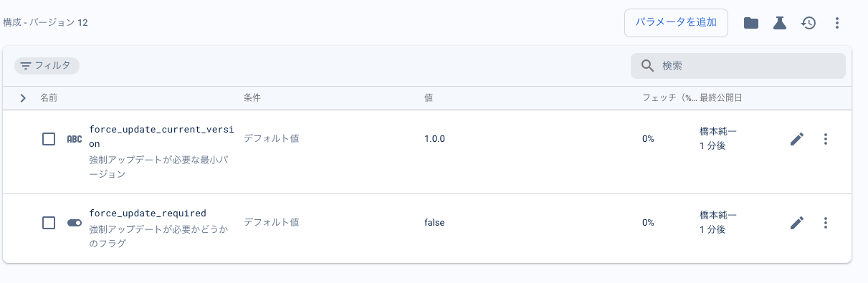Open the フィルタ filter chip
The width and height of the screenshot is (868, 283).
pyautogui.click(x=47, y=66)
